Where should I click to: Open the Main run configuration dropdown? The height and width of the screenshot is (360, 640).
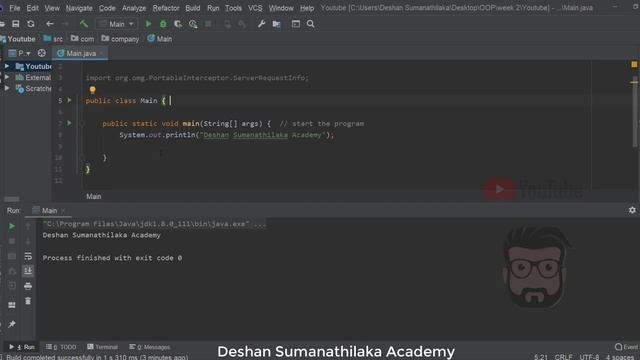[116, 24]
